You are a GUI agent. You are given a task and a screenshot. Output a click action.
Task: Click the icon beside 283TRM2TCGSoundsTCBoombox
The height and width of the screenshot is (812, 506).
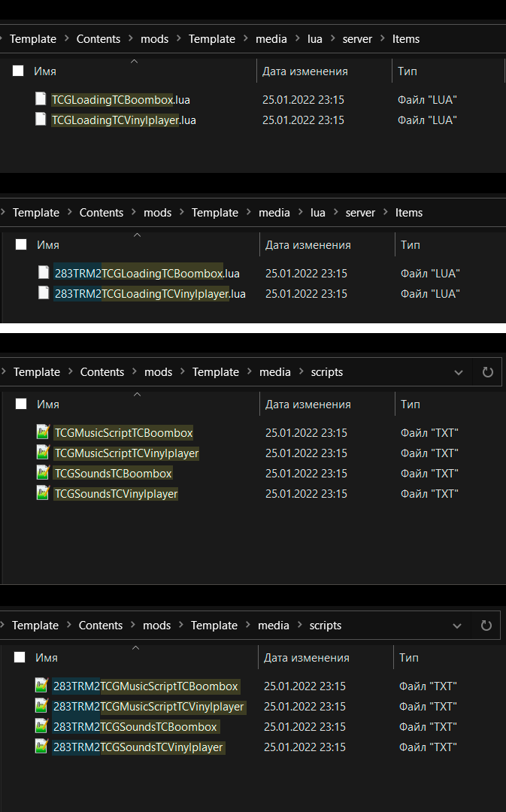(41, 727)
